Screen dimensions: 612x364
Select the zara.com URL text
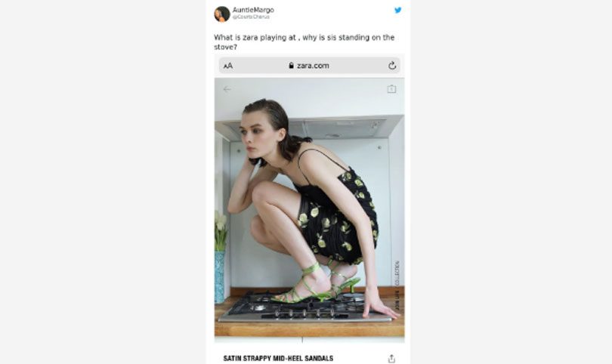coord(313,66)
